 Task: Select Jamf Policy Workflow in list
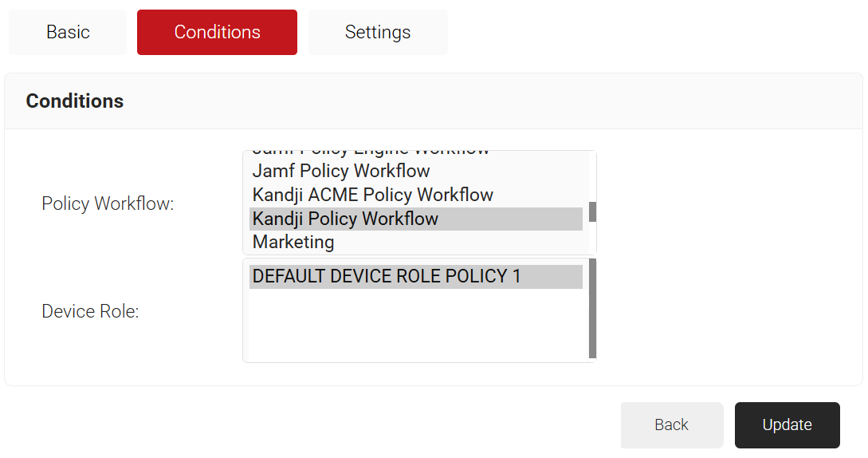pyautogui.click(x=341, y=171)
